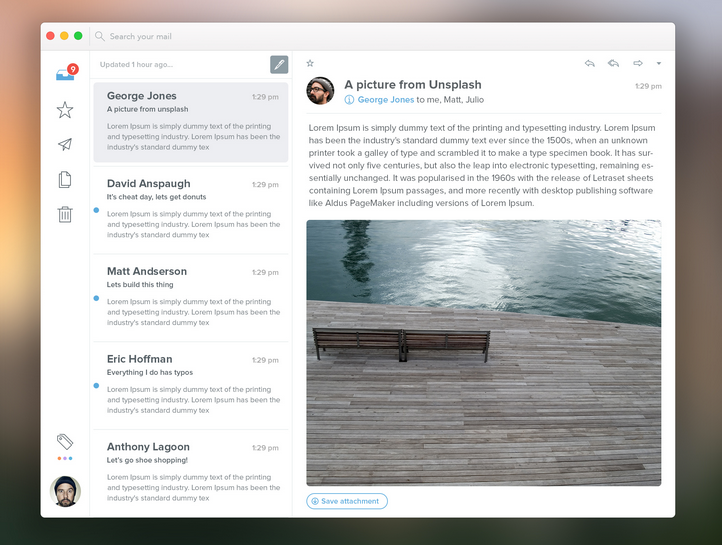Viewport: 722px width, 545px height.
Task: Click unread dot on Matt Anderson message
Action: click(96, 298)
